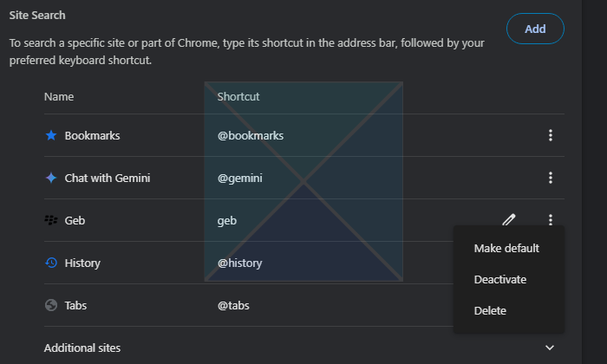The image size is (607, 364).
Task: Edit the Geb search shortcut (pencil)
Action: pos(509,220)
